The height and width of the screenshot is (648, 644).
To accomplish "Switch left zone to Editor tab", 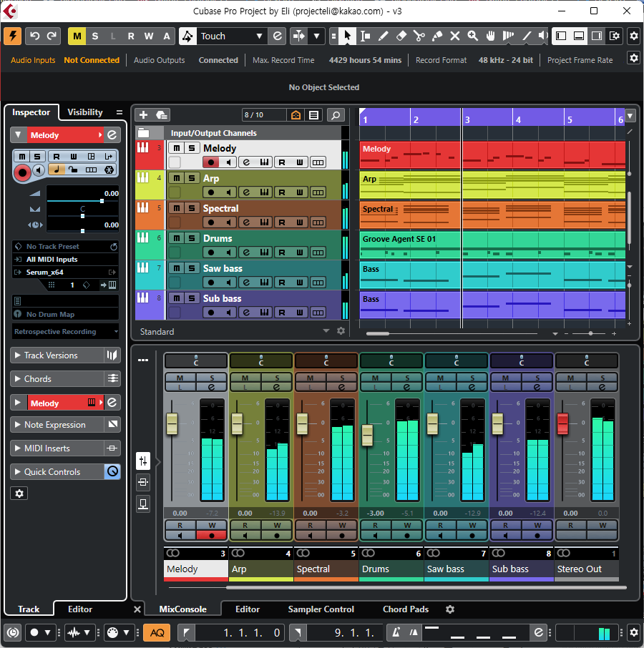I will [x=79, y=609].
